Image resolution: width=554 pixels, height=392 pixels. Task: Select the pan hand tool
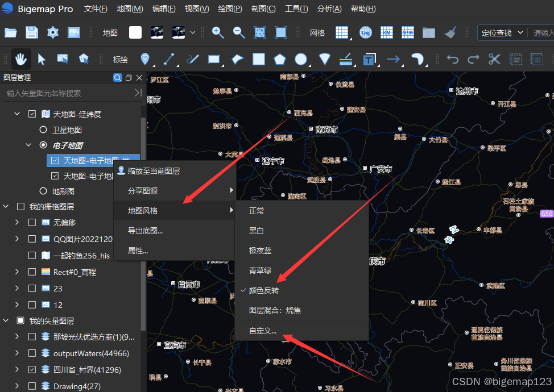click(x=21, y=59)
